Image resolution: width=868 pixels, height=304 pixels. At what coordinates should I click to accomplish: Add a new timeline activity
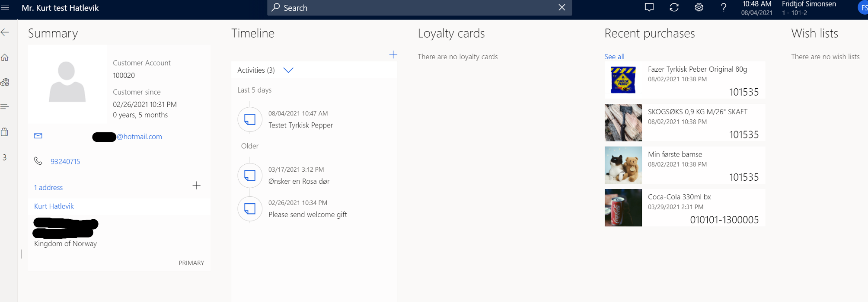click(x=393, y=54)
